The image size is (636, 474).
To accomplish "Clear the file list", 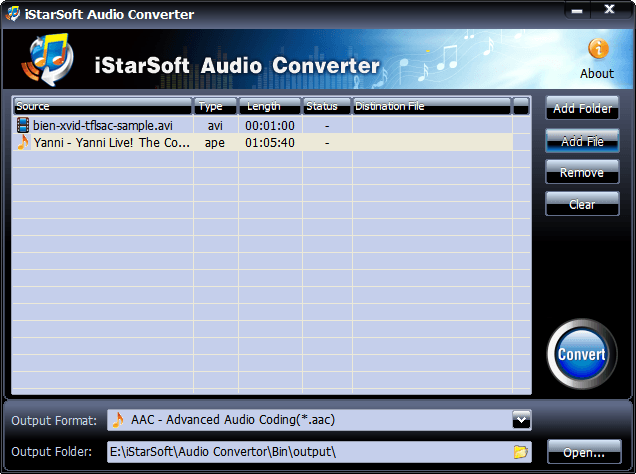I will [x=582, y=204].
